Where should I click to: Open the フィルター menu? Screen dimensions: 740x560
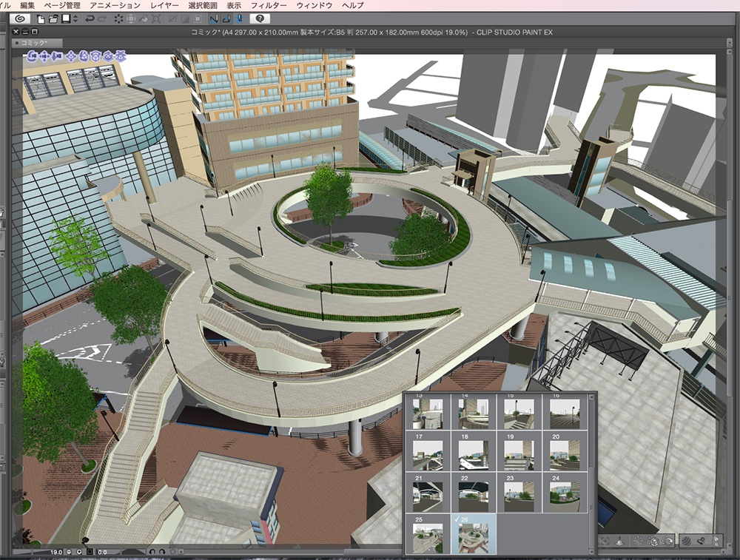pos(268,5)
